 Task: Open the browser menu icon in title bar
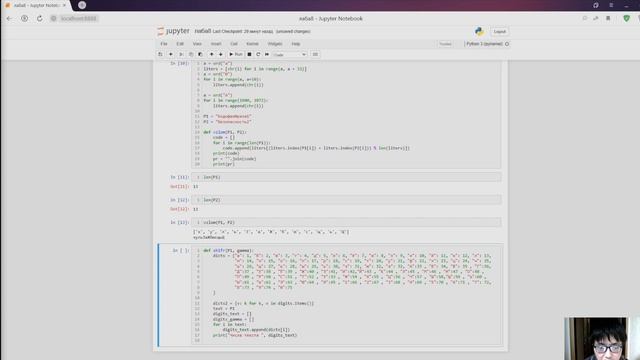[x=611, y=5]
